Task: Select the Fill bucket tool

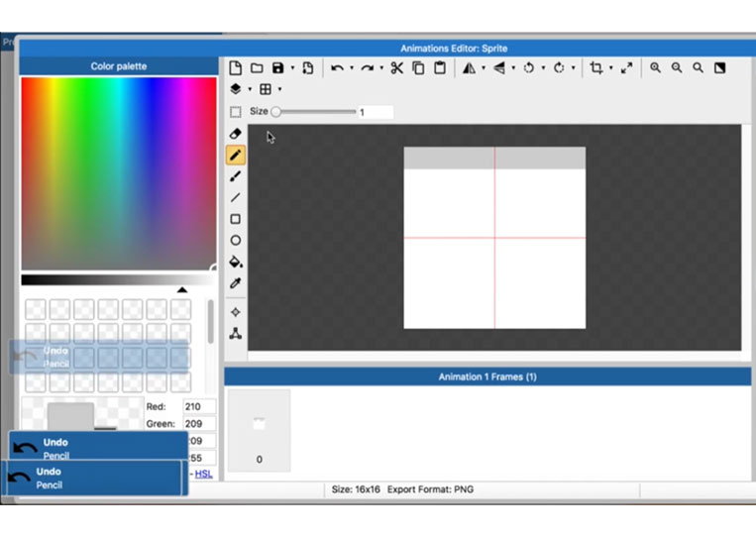Action: pos(235,262)
